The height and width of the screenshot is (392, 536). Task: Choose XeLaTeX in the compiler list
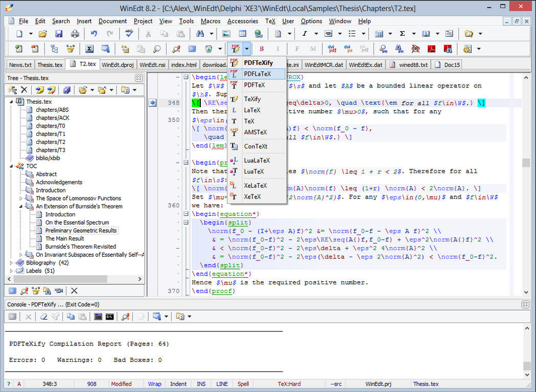[255, 186]
